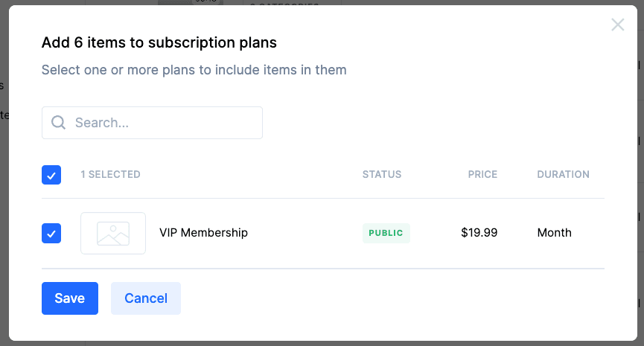This screenshot has height=346, width=644.
Task: Focus the plan search field
Action: [x=164, y=123]
